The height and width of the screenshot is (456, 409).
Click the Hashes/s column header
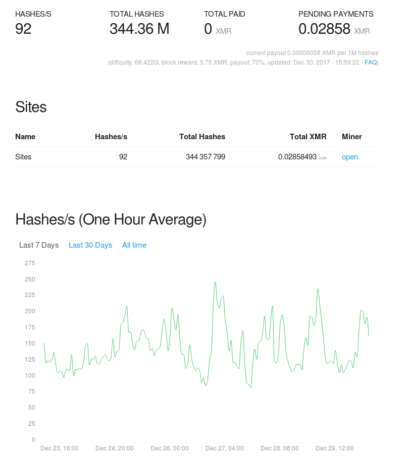tap(111, 136)
